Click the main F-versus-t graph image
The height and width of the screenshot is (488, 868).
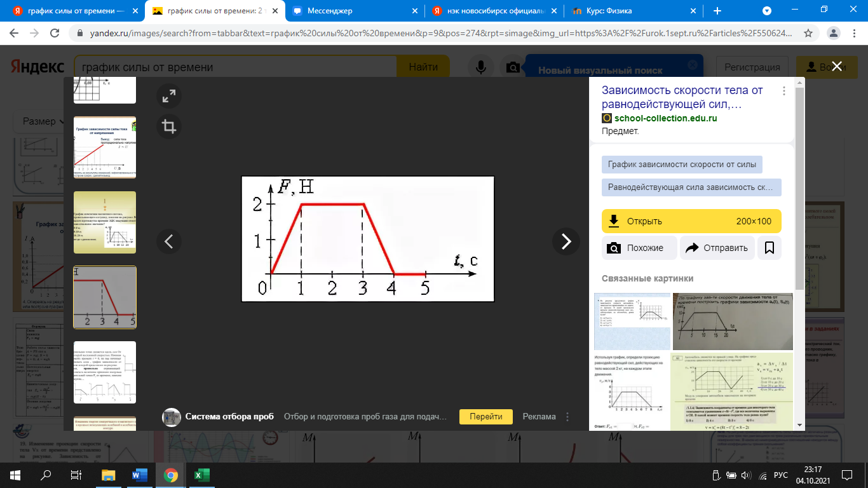pos(368,238)
